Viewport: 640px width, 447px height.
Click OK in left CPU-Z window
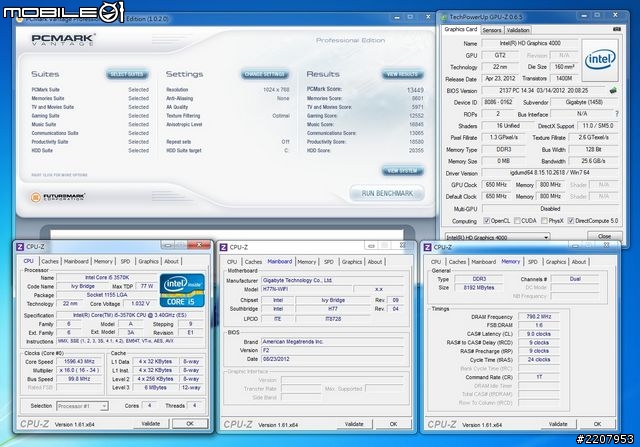click(190, 424)
